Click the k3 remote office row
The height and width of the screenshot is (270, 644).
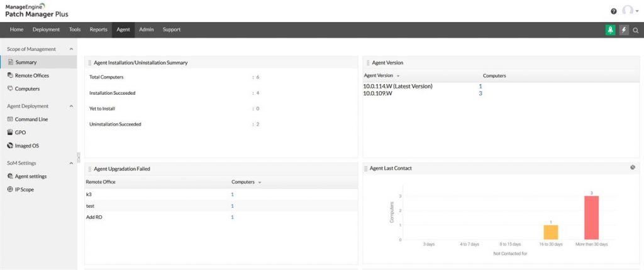pyautogui.click(x=221, y=195)
